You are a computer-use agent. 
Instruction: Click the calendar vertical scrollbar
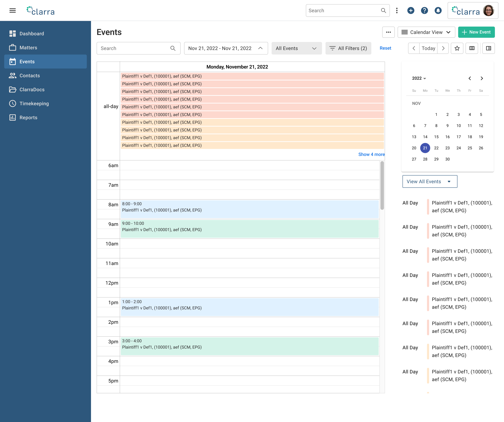pos(382,185)
